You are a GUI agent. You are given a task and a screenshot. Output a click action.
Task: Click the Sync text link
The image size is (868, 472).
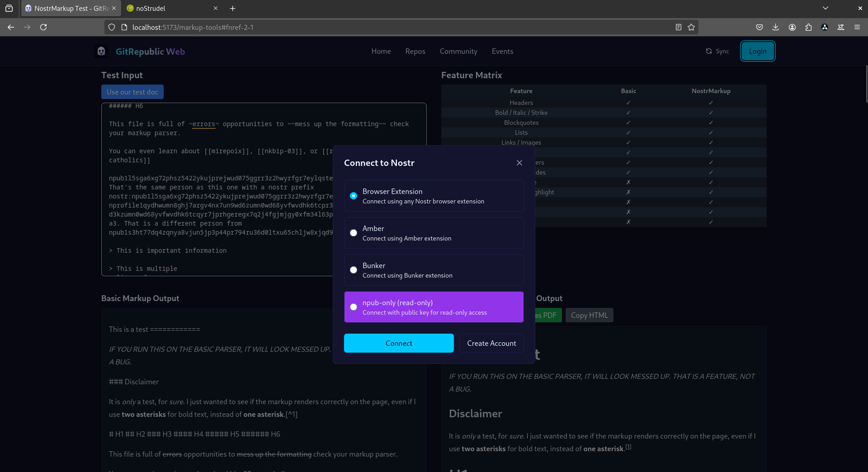click(x=722, y=51)
